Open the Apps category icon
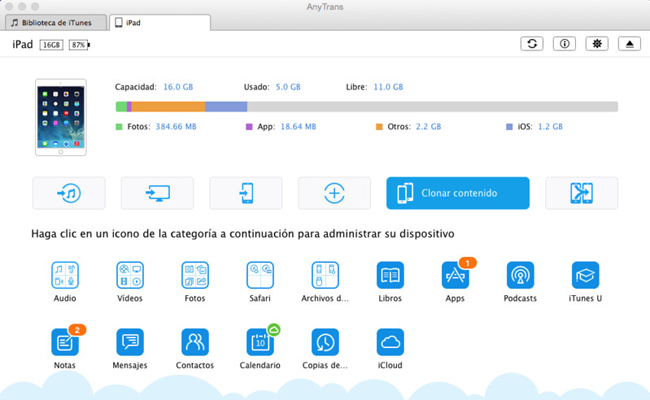 tap(455, 275)
